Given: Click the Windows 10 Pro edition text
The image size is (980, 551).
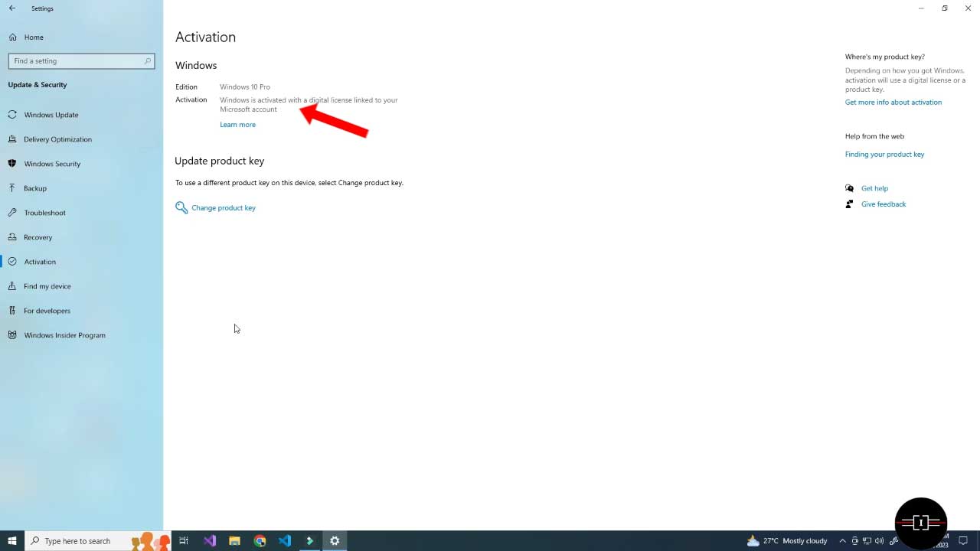Looking at the screenshot, I should tap(245, 87).
